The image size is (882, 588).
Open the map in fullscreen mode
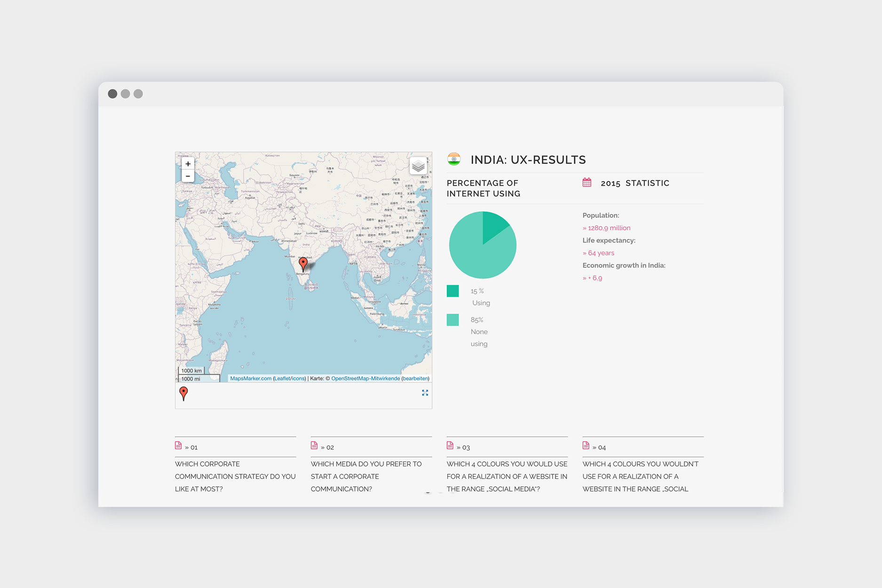click(x=425, y=393)
